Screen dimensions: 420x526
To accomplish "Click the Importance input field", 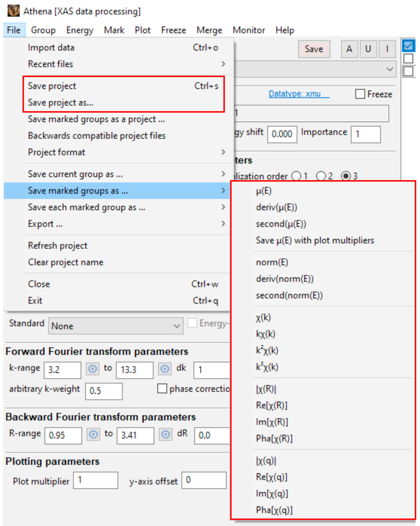I will 366,134.
